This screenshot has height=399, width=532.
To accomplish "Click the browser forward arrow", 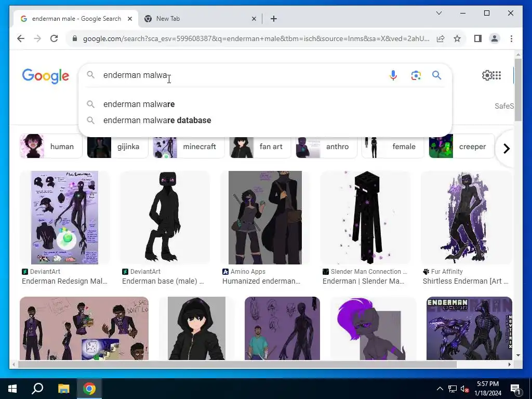I will (x=37, y=38).
